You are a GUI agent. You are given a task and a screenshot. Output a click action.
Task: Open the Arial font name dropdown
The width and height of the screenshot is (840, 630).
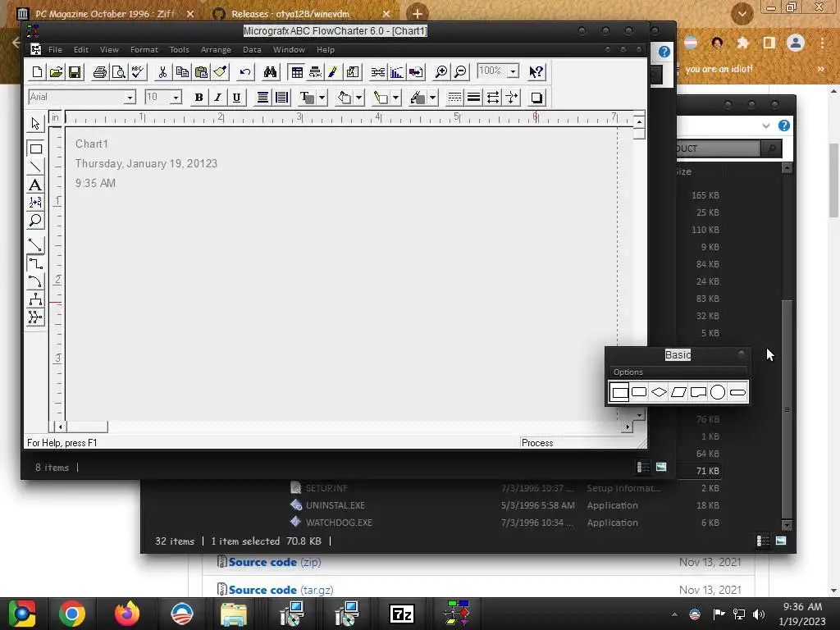129,98
